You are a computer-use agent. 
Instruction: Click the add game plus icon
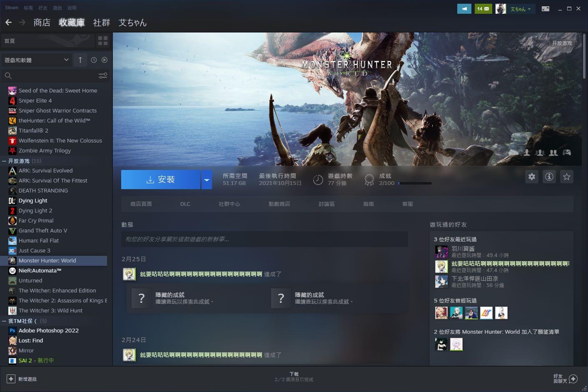pyautogui.click(x=11, y=379)
